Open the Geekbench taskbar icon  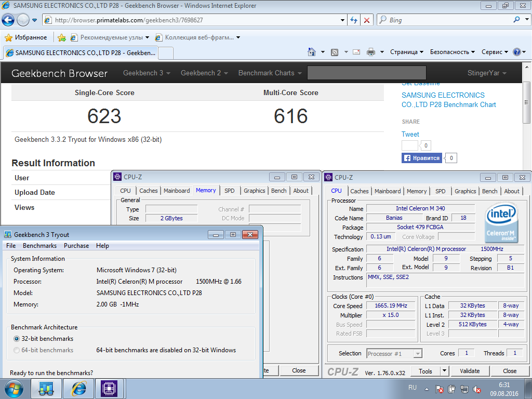46,389
